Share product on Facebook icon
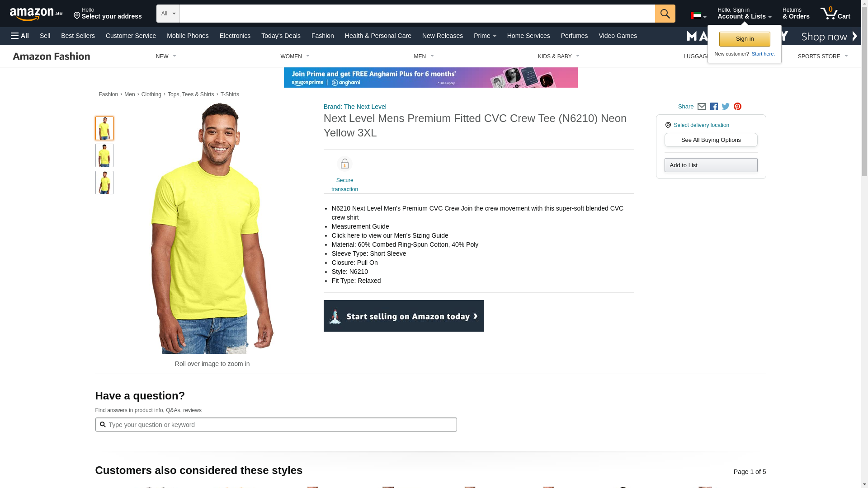 point(714,107)
